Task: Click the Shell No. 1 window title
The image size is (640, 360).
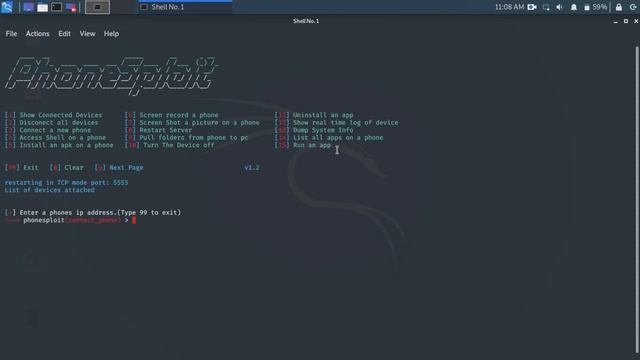Action: (x=306, y=21)
